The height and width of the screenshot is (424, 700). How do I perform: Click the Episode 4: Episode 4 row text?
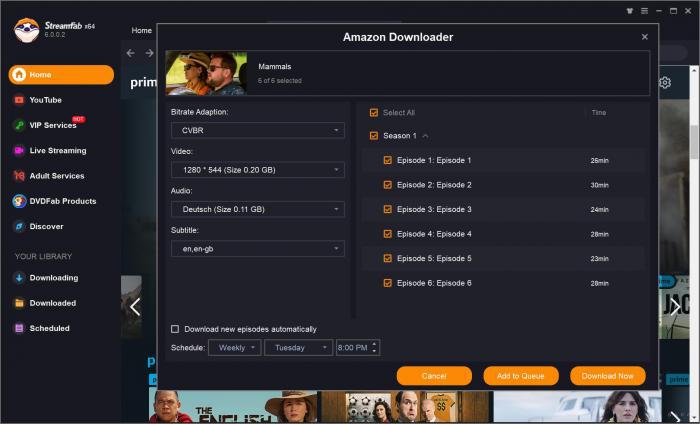tap(434, 234)
